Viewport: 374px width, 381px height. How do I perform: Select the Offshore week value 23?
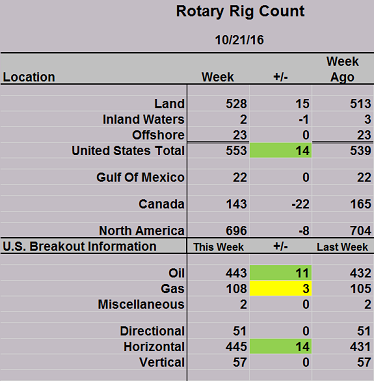(239, 135)
